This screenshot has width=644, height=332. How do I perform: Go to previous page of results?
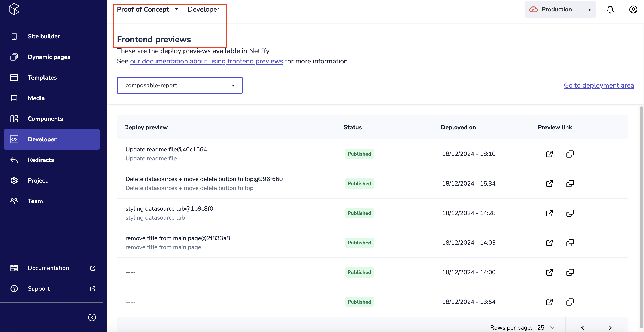click(x=583, y=327)
